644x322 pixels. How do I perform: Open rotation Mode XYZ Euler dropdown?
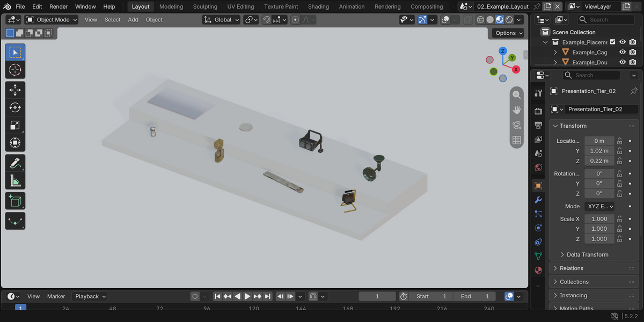[x=599, y=206]
